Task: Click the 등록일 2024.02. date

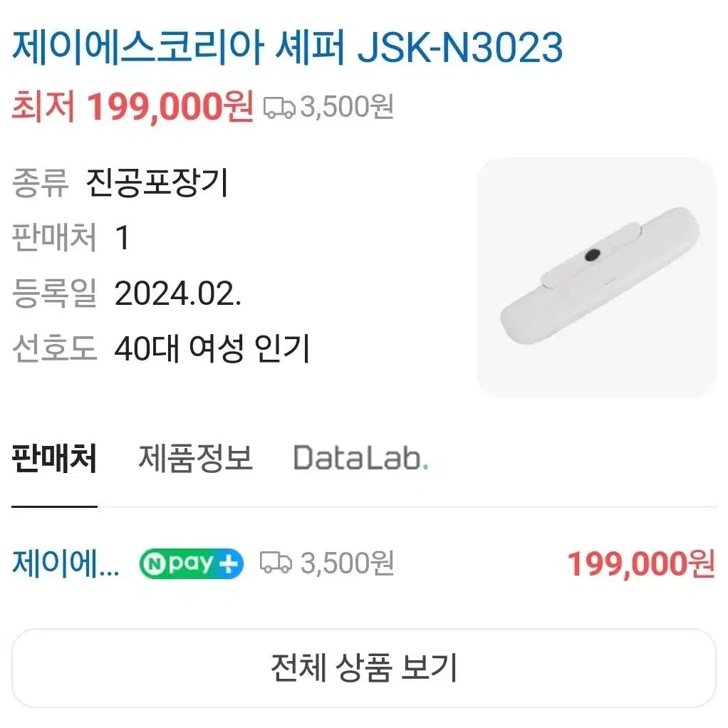Action: 178,294
